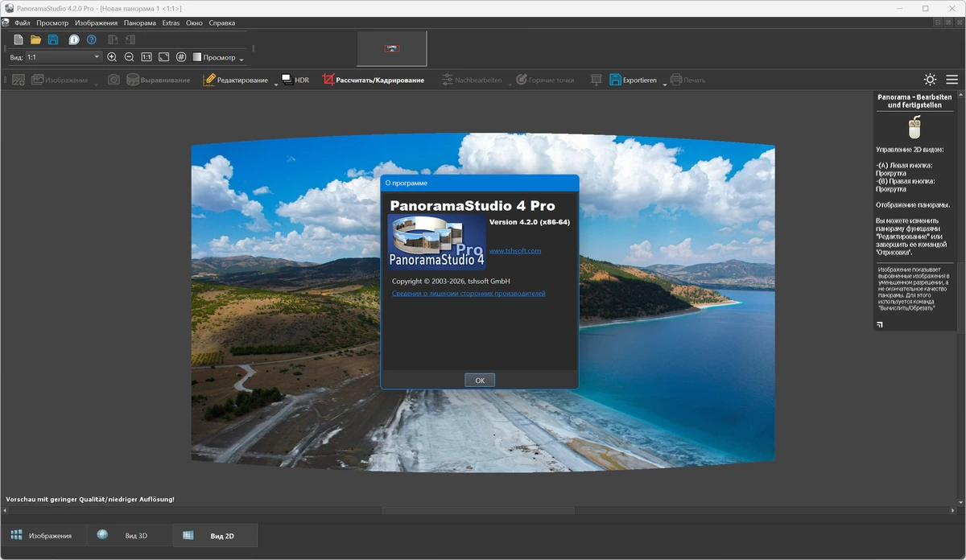Click the page-with-arrow icon in top toolbar
The image size is (966, 560).
click(113, 39)
